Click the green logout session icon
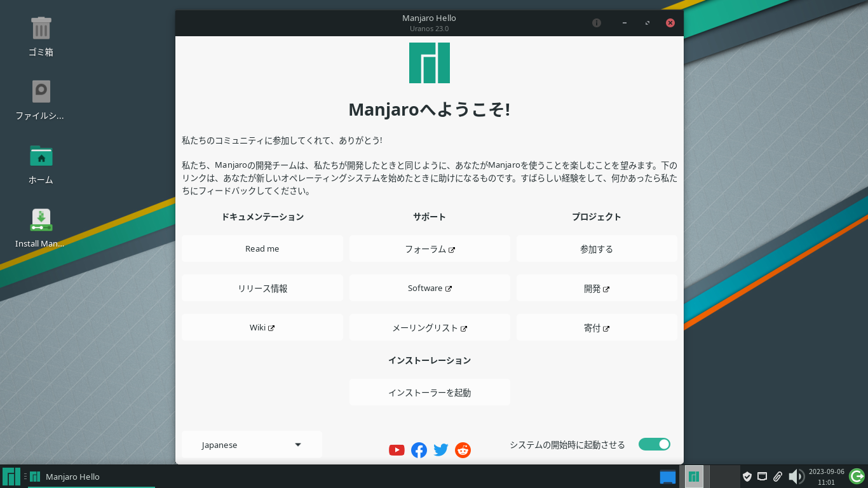 (857, 476)
